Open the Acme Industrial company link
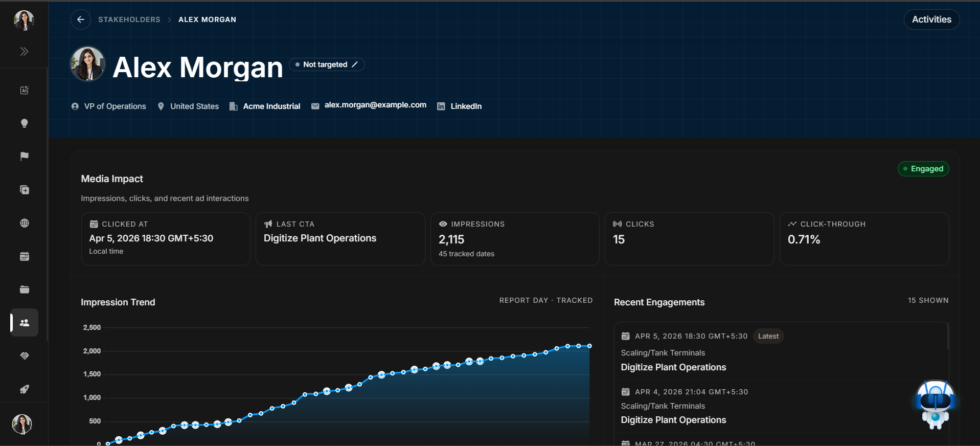Screen dimensions: 980x446 pos(271,106)
